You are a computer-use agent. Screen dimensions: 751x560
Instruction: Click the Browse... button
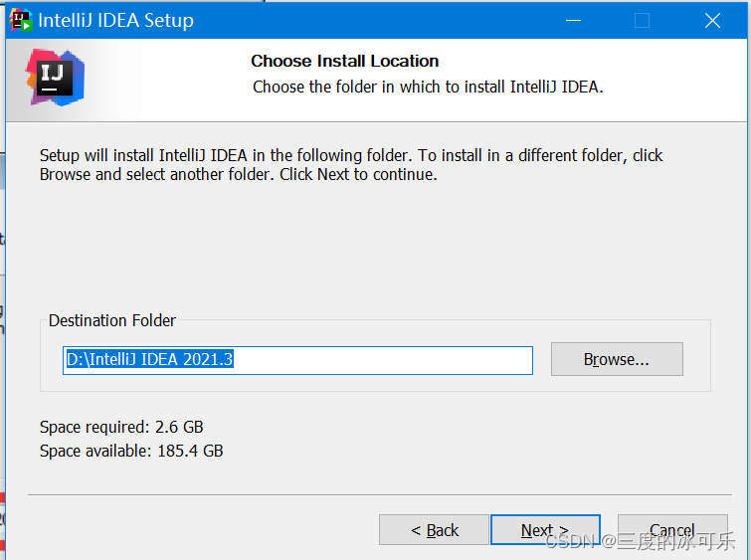tap(617, 359)
